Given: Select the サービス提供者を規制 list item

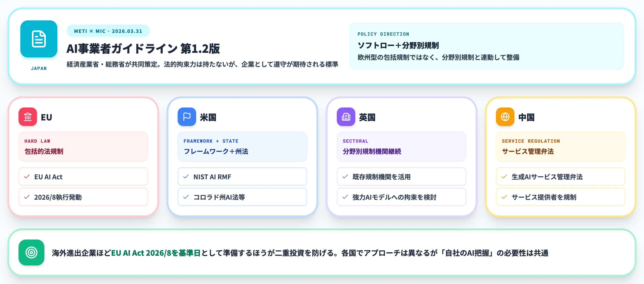Looking at the screenshot, I should click(x=560, y=197).
